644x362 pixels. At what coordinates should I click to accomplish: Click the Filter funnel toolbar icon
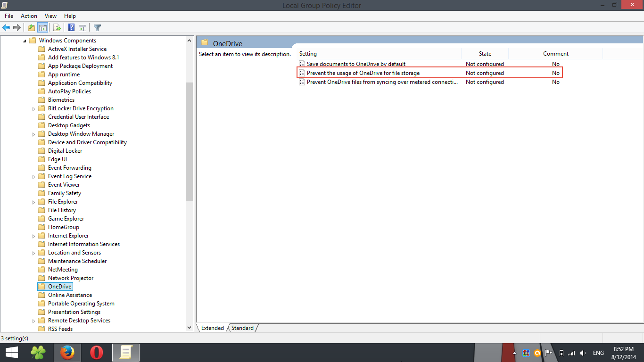pos(97,28)
